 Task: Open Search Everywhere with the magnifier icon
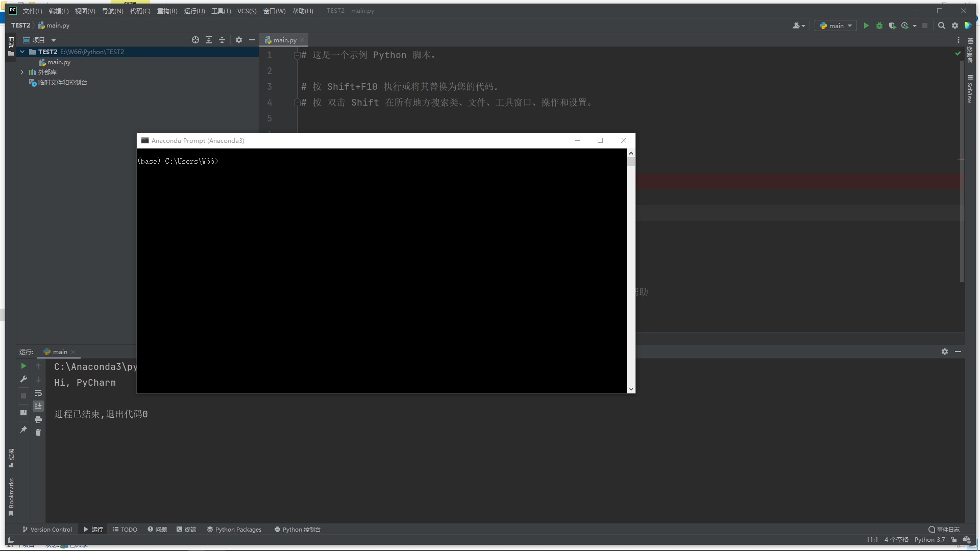[x=942, y=26]
